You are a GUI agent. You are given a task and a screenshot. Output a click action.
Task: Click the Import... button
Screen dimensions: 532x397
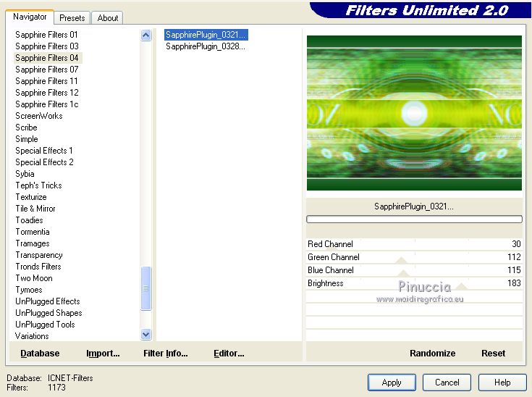tap(103, 354)
